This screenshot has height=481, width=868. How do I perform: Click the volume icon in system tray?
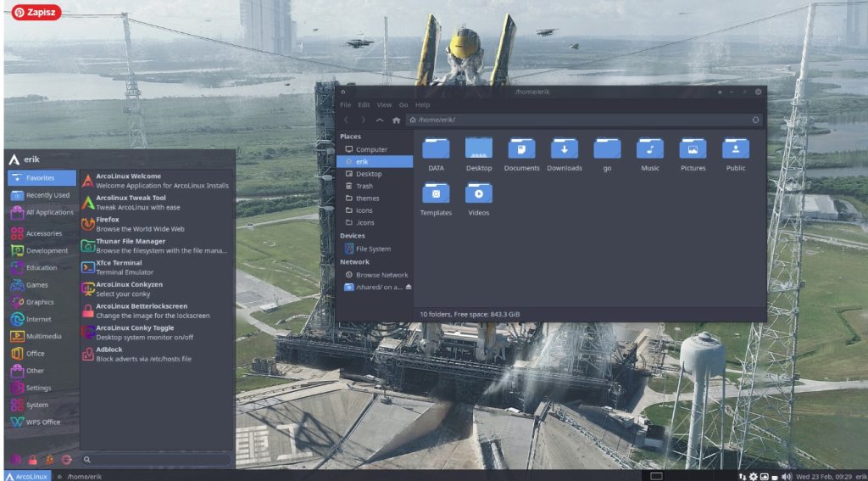(787, 476)
